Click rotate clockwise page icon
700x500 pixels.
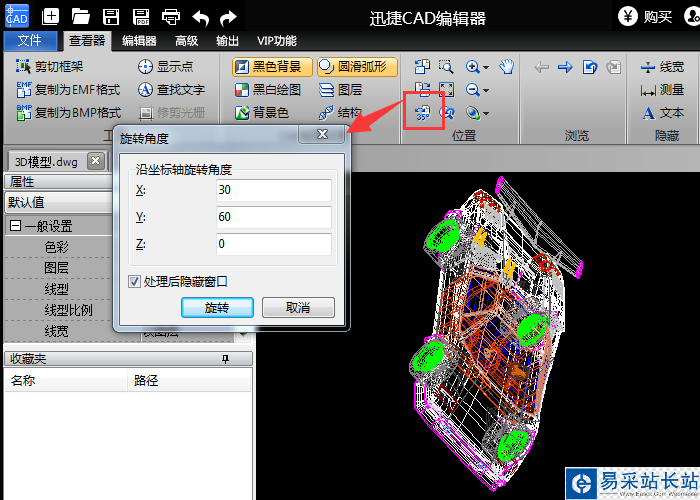point(422,90)
